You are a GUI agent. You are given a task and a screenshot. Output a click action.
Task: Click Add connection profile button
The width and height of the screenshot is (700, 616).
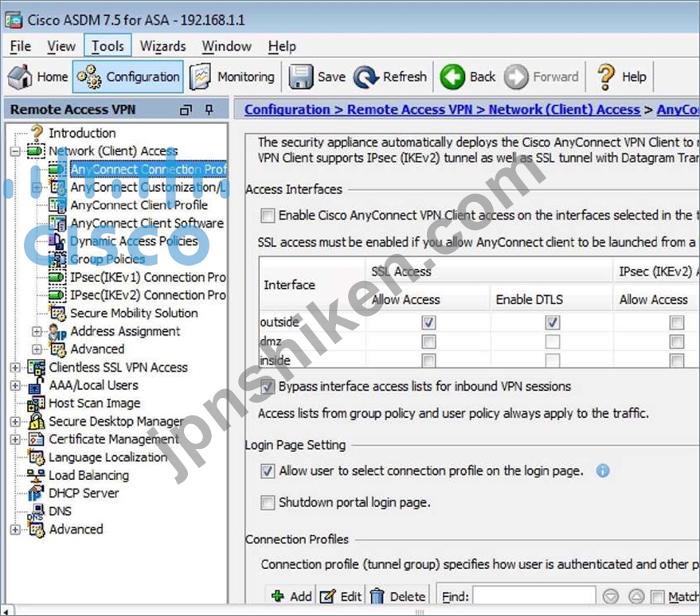point(291,596)
